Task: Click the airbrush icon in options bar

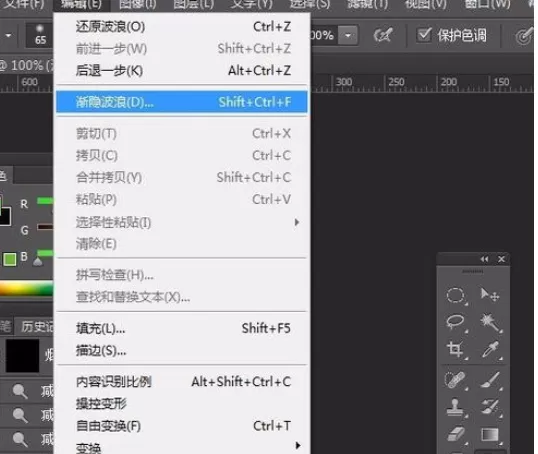Action: pos(383,35)
